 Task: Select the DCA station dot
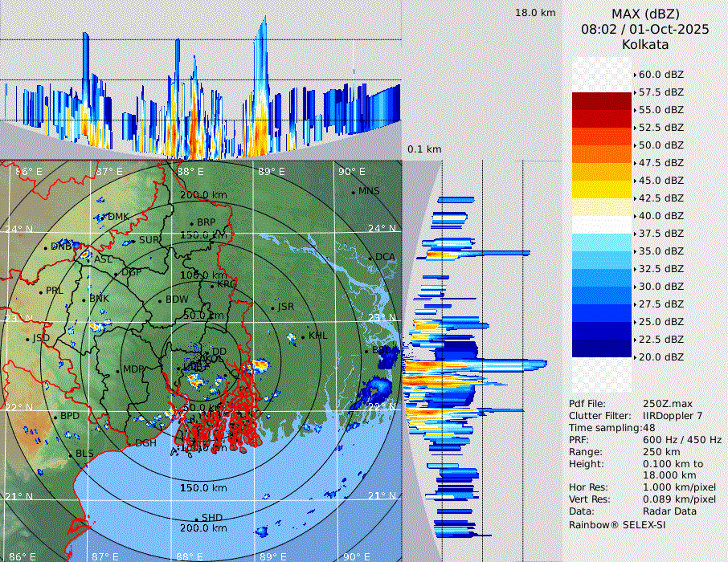371,258
